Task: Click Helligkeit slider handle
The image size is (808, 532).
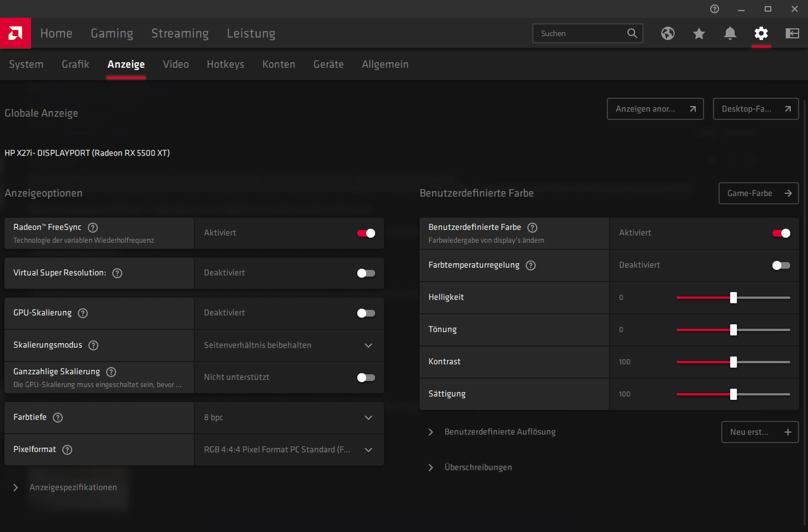Action: [x=734, y=298]
